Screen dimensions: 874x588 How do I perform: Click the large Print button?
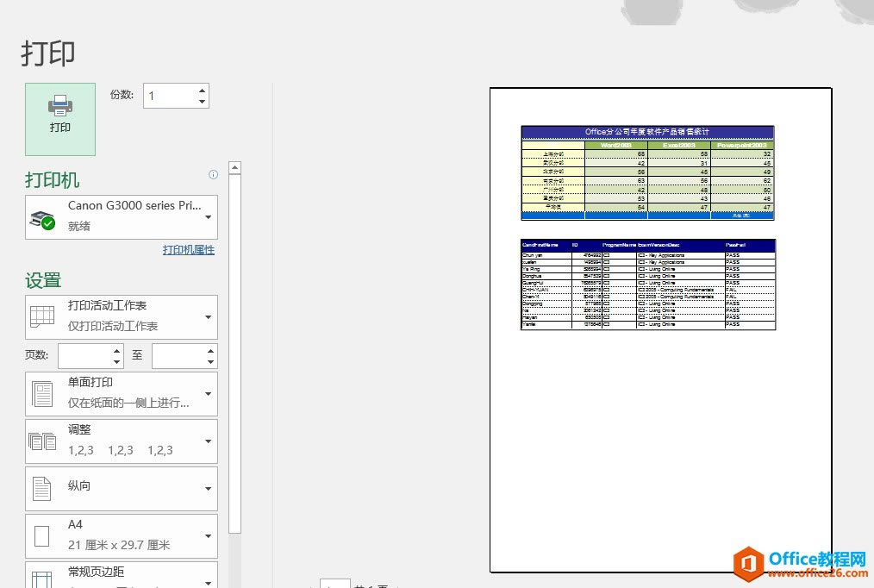60,119
